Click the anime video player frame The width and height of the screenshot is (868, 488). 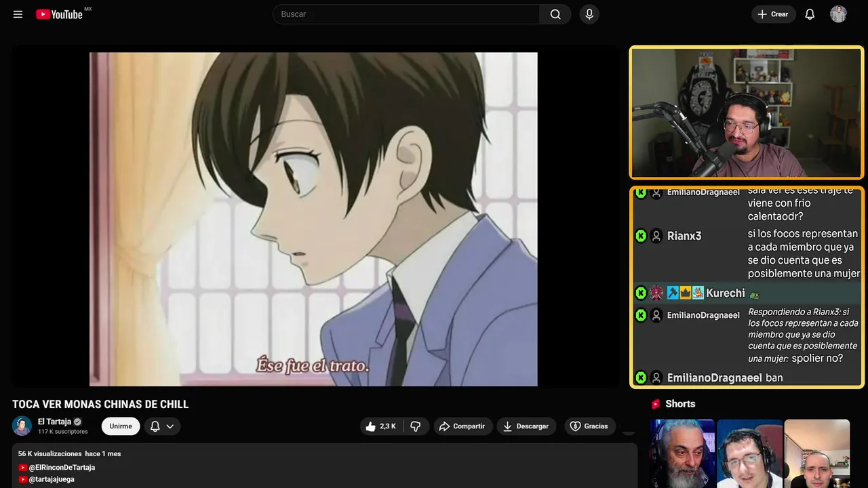313,219
